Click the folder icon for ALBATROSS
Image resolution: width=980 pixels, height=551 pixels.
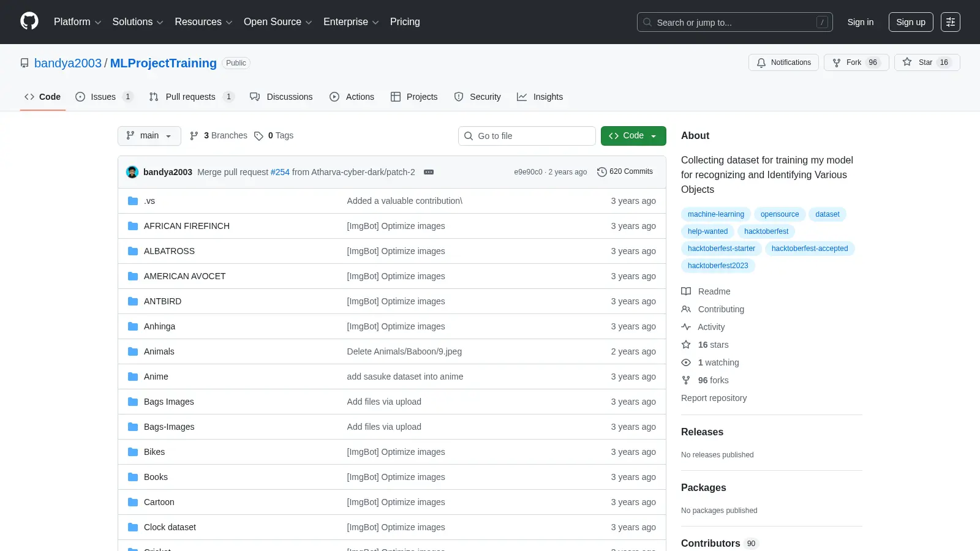(x=133, y=251)
